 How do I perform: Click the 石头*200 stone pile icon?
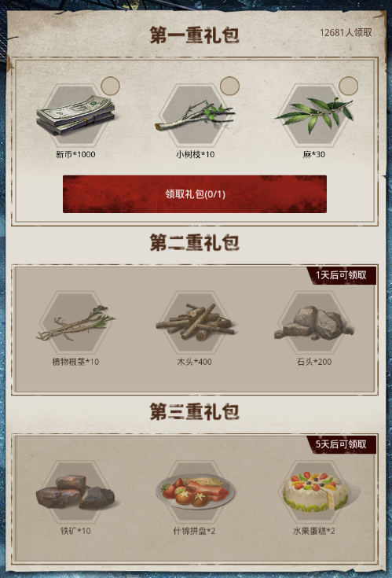click(314, 322)
